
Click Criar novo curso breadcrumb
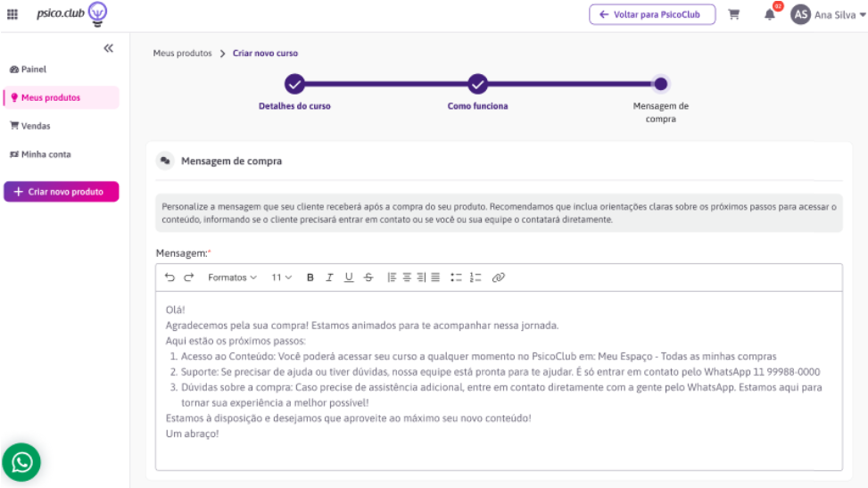pos(265,54)
